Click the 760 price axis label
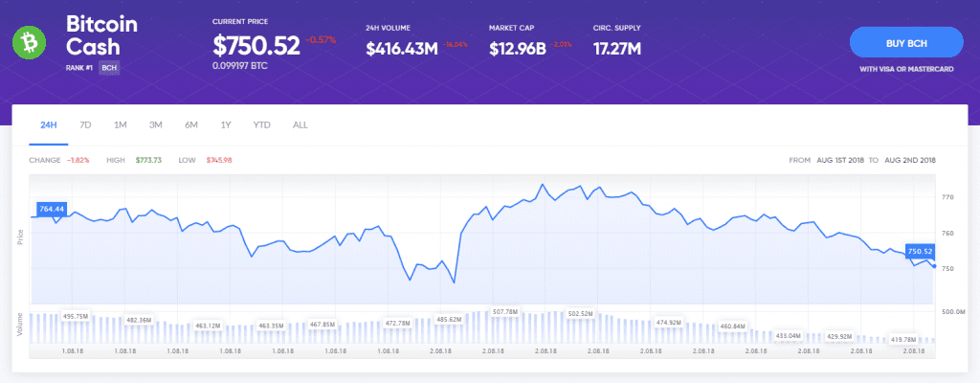 pyautogui.click(x=947, y=233)
